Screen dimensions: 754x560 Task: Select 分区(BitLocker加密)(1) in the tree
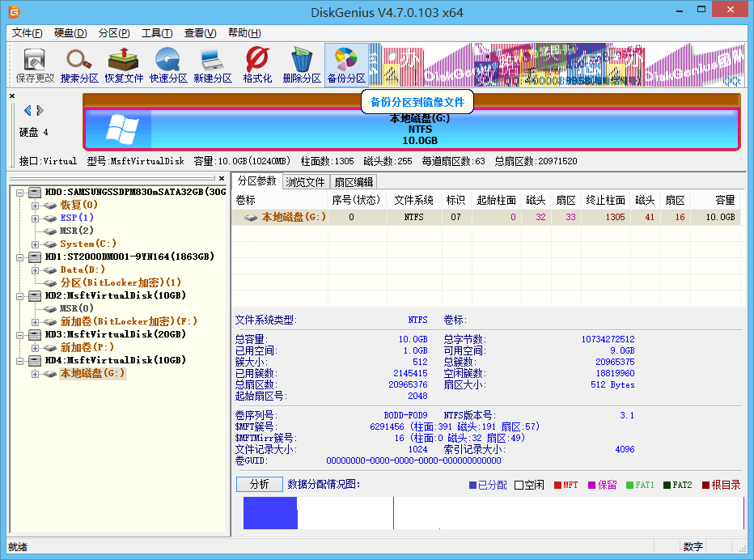121,282
